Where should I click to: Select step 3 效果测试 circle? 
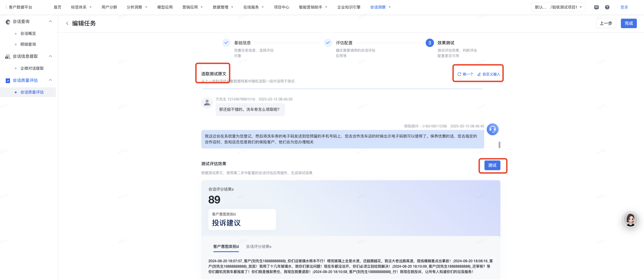coord(429,43)
